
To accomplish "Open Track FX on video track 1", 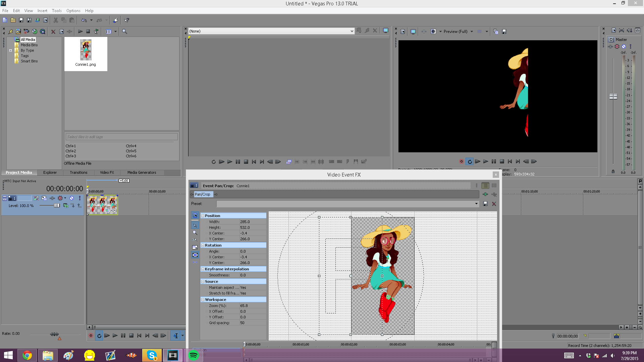I will 52,198.
